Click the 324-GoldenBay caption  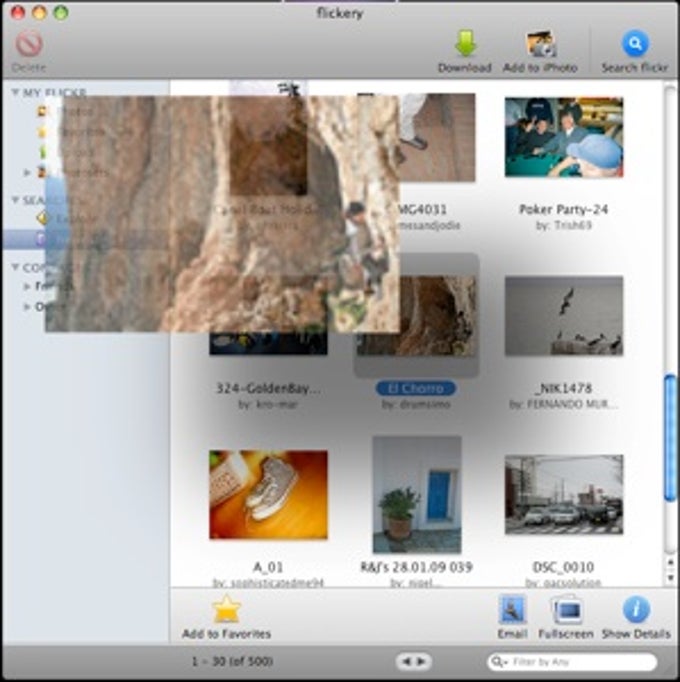[268, 388]
